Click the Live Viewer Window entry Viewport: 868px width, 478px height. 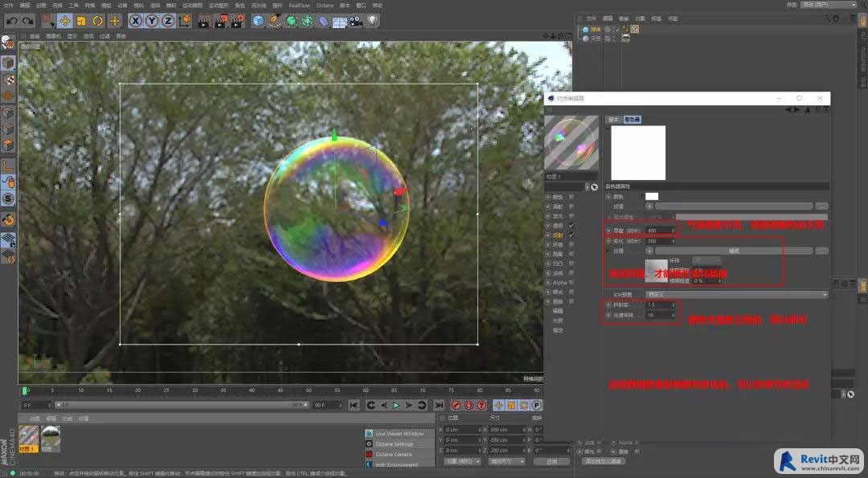399,434
